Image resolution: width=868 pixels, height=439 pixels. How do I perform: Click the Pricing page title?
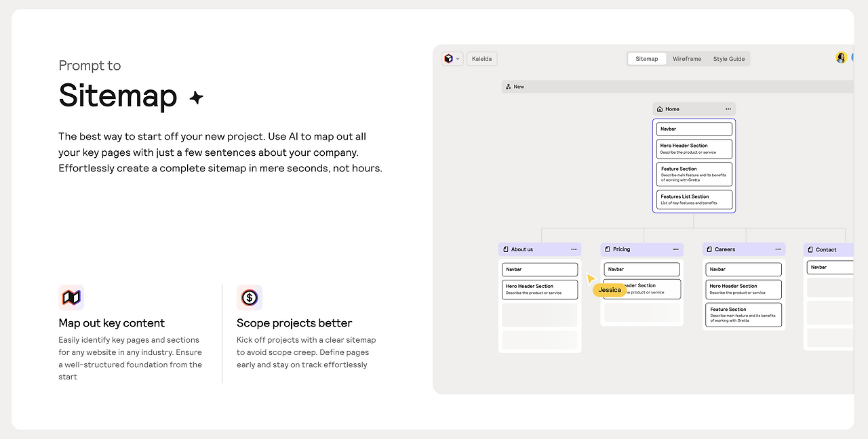point(622,249)
